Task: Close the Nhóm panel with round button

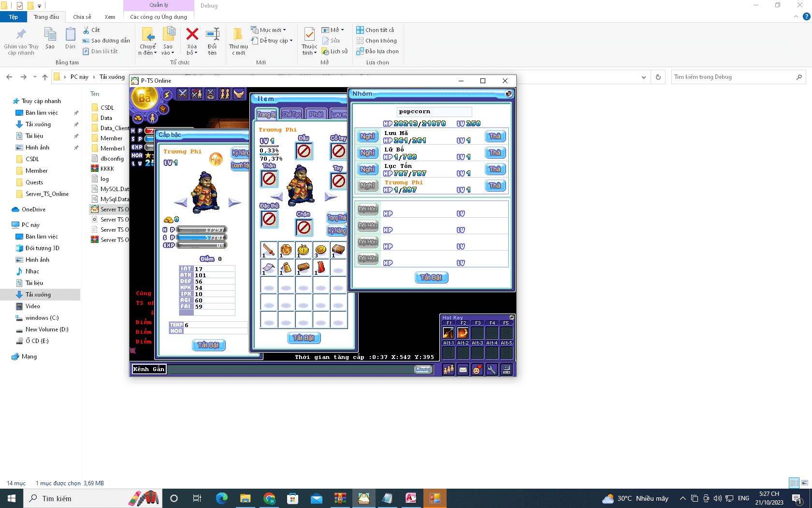Action: click(508, 93)
